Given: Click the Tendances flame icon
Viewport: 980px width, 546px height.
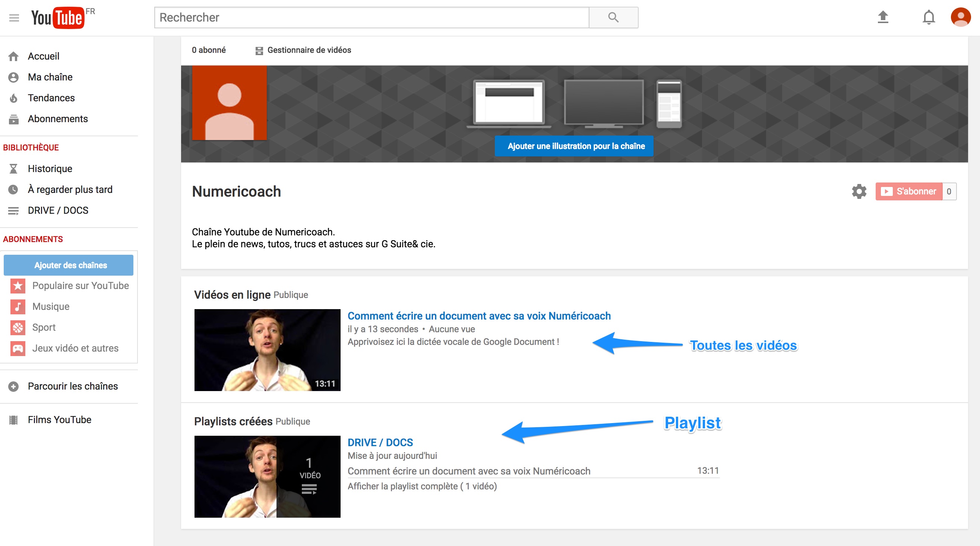Looking at the screenshot, I should (x=14, y=98).
